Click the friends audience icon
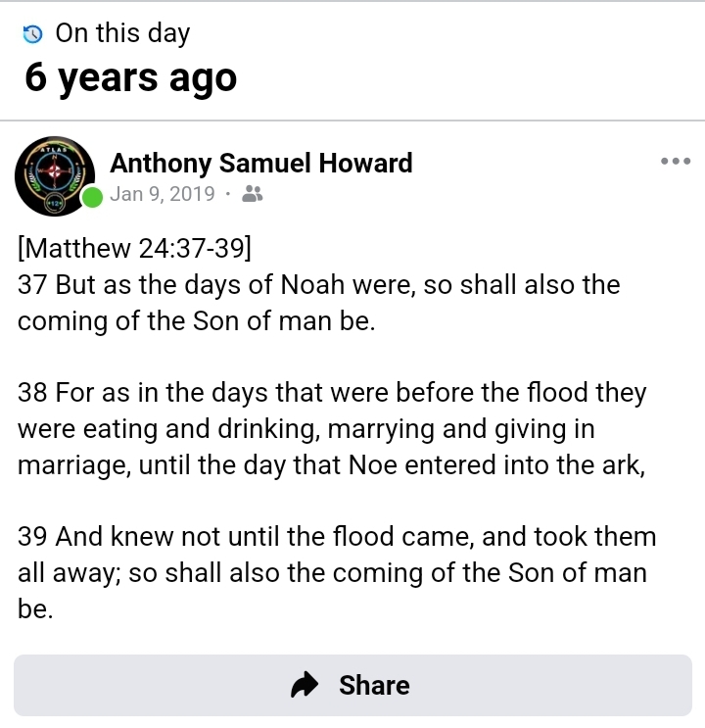Screen dimensions: 705x728 [252, 194]
